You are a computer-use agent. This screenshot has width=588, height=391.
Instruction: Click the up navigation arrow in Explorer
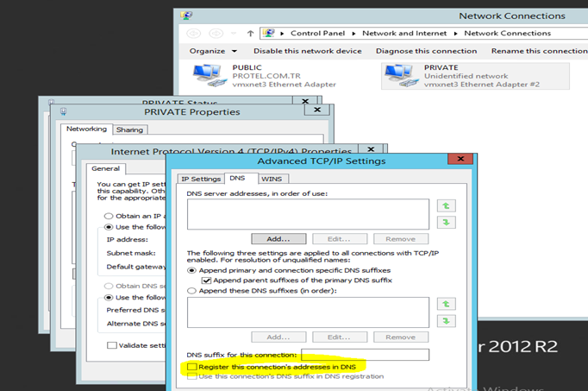(x=250, y=34)
